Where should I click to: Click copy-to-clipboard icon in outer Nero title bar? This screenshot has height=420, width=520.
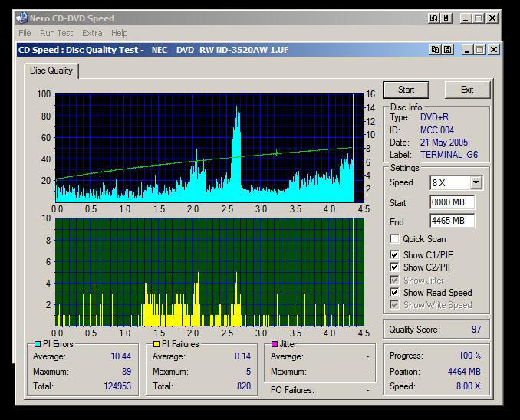[434, 18]
